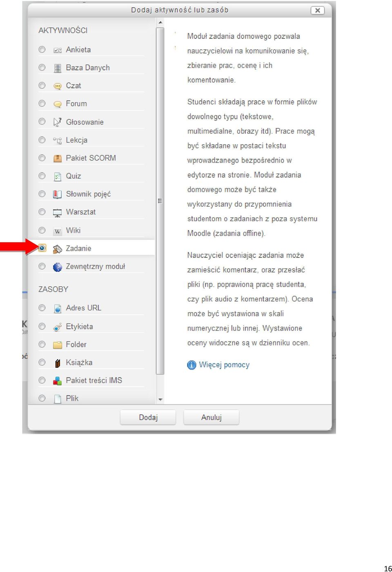This screenshot has width=392, height=572.
Task: Select the Słownik pojęć radio button
Action: pos(42,194)
